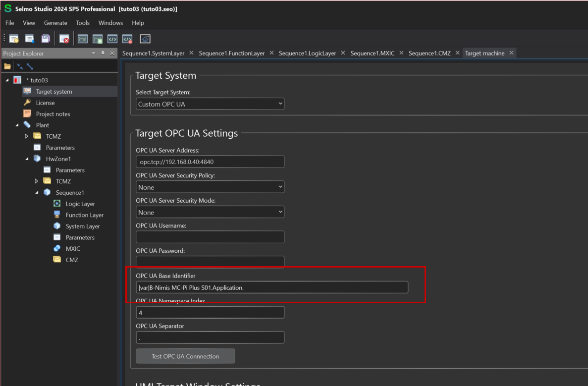Click the plain code brackets toolbar icon

click(x=112, y=39)
